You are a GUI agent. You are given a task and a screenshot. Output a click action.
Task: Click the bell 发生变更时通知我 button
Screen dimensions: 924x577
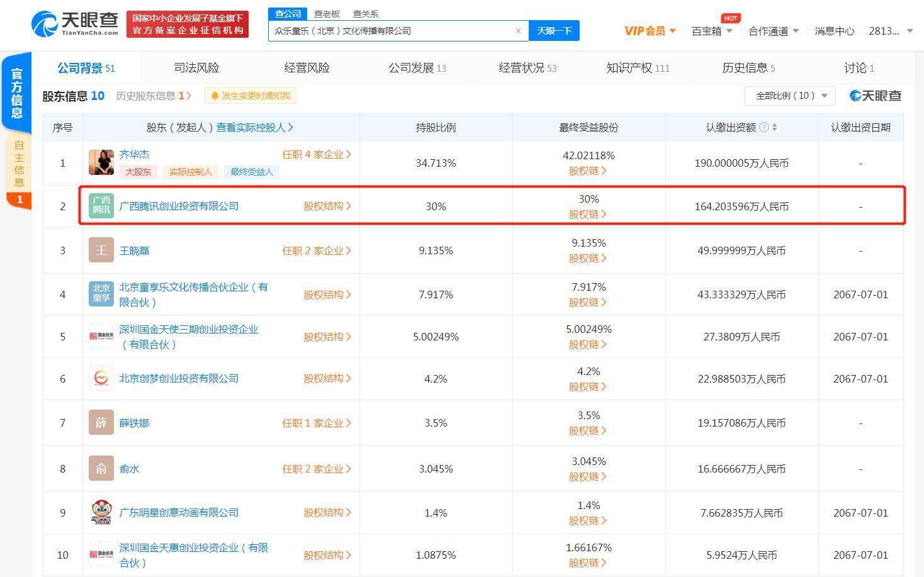[x=251, y=96]
